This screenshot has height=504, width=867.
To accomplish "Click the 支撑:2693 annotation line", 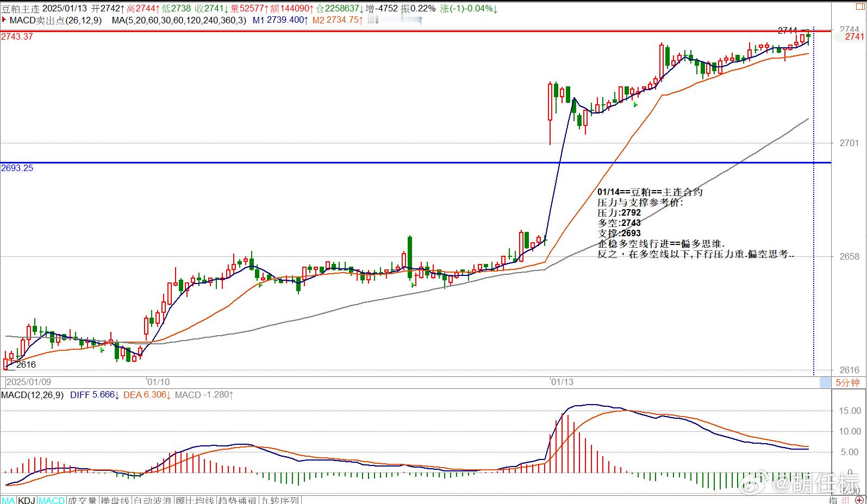I will 619,233.
